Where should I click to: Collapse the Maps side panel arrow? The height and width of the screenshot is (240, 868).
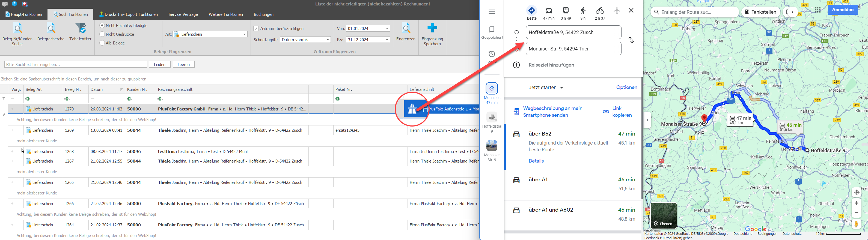(647, 120)
